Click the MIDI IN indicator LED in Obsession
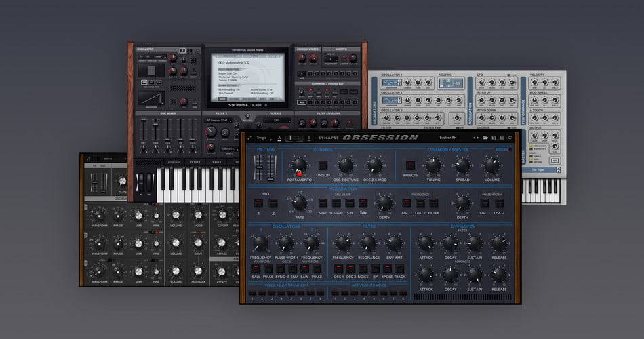Viewport: 644px width, 339px height. (x=510, y=150)
